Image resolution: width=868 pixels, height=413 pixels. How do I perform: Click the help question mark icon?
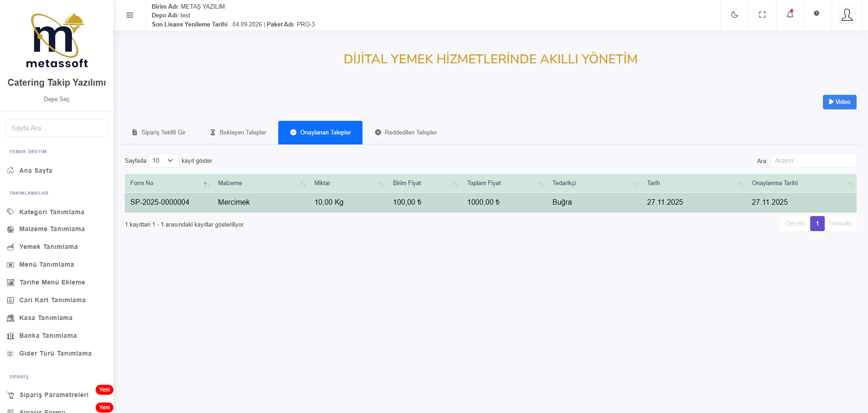pyautogui.click(x=817, y=14)
